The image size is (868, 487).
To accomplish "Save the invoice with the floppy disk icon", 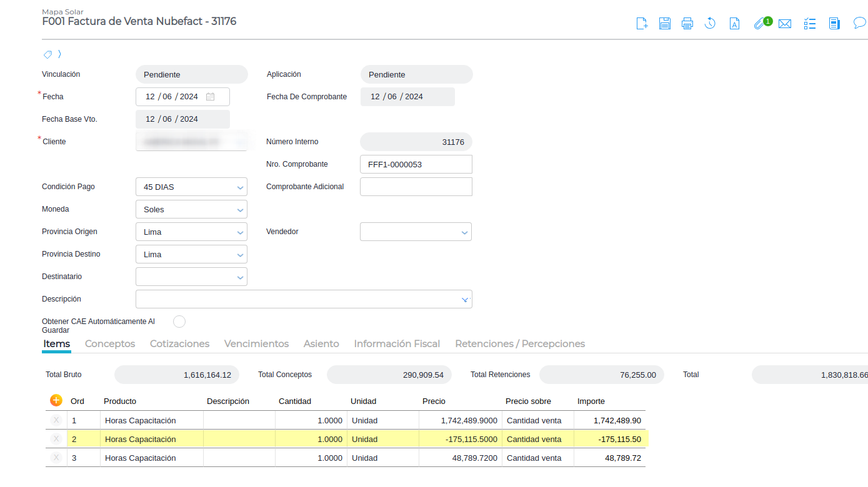I will coord(665,24).
